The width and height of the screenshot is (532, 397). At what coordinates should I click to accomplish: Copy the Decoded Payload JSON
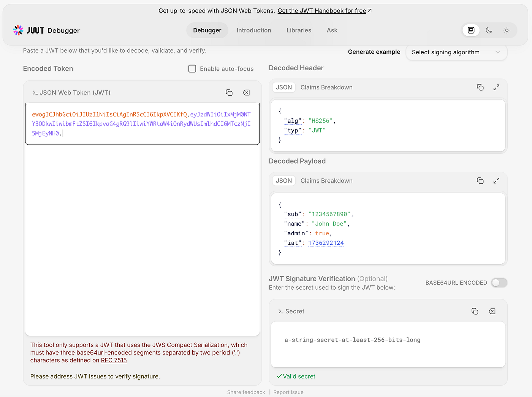pyautogui.click(x=480, y=181)
